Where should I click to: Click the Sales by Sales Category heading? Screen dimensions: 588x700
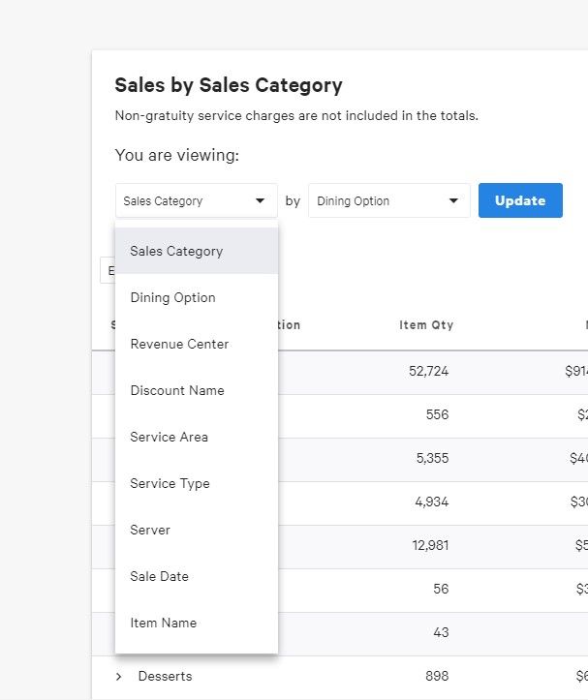pos(229,85)
